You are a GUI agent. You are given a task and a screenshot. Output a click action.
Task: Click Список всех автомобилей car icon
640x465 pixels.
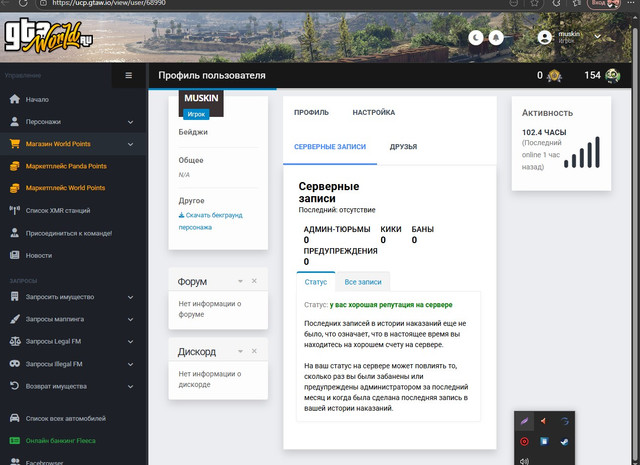[15, 418]
